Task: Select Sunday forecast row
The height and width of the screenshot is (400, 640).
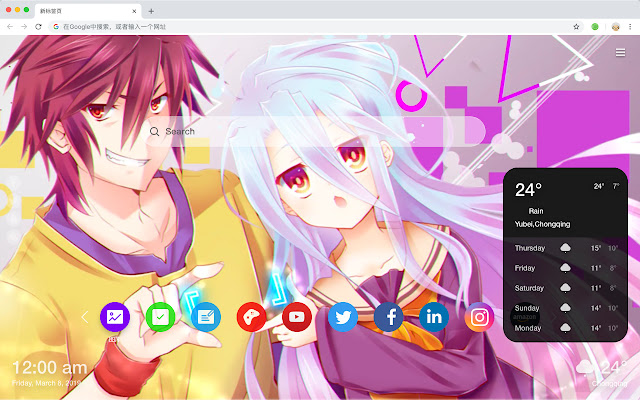Action: [566, 308]
